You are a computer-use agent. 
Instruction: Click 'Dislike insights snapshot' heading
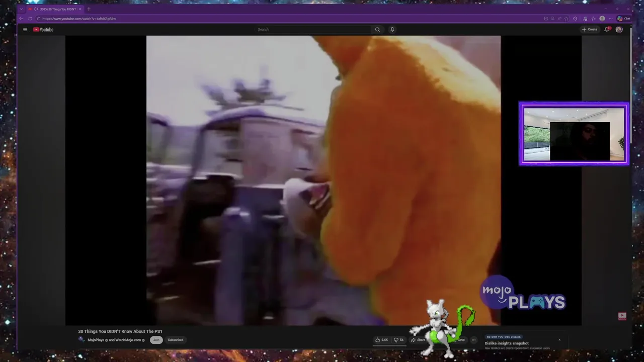coord(507,343)
